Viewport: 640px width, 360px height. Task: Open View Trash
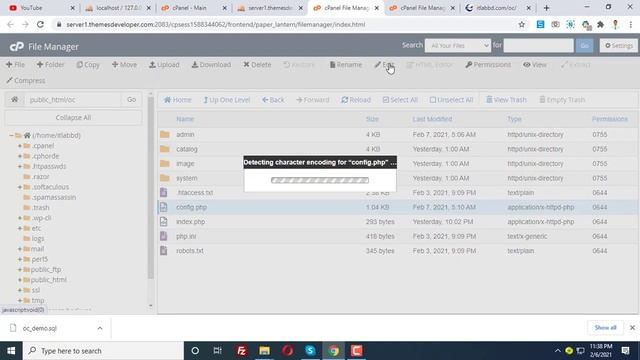(506, 100)
